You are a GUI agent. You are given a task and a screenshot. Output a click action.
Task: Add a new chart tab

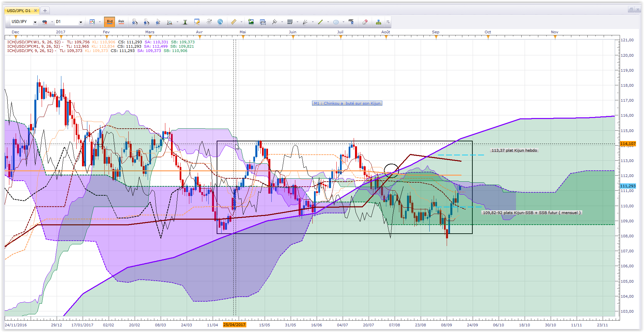tap(45, 11)
